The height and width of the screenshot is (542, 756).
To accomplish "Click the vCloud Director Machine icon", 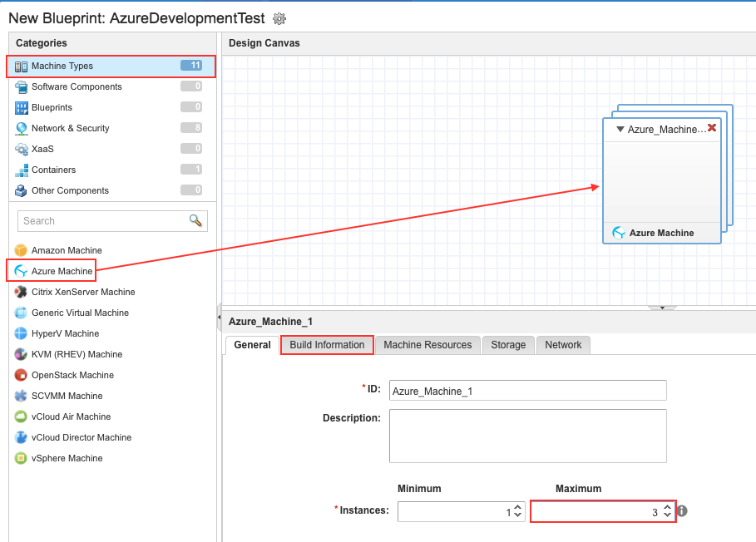I will (x=21, y=437).
